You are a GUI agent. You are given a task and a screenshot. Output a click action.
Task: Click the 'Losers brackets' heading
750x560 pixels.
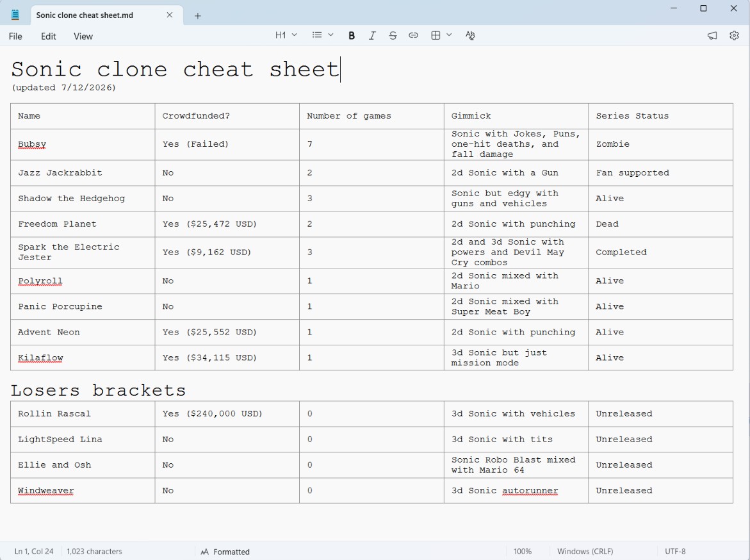pos(98,390)
